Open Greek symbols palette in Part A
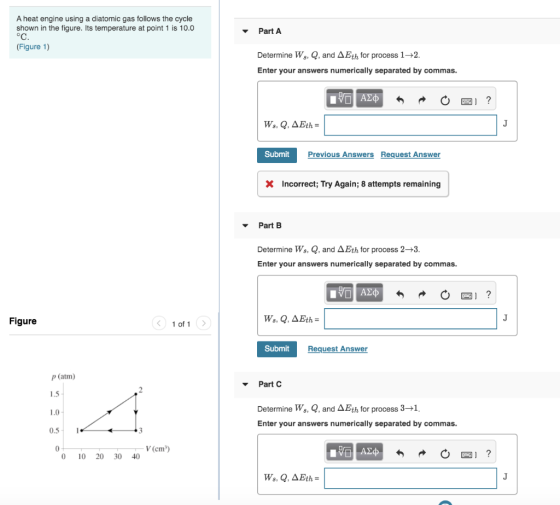Screen dimensions: 560x505 [369, 99]
